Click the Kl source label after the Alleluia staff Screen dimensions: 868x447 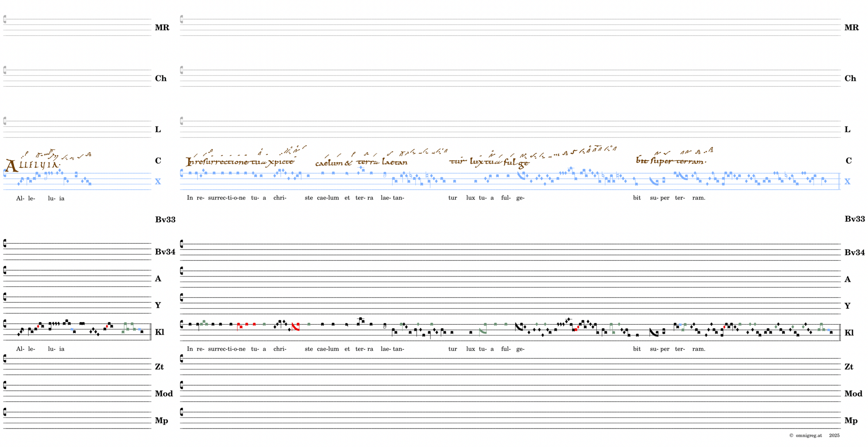tap(159, 332)
